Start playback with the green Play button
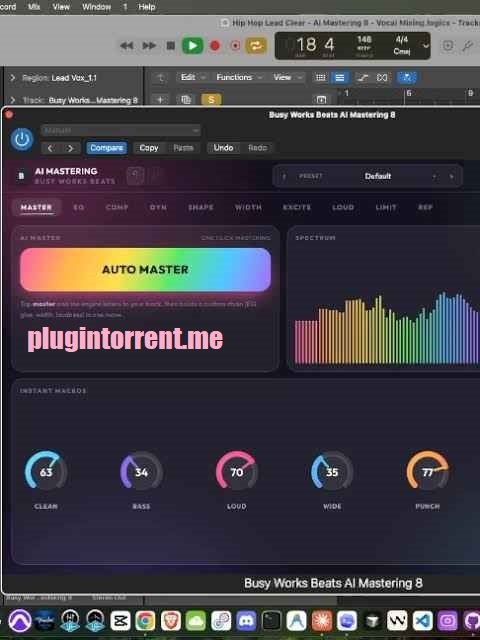Viewport: 480px width, 640px height. coord(192,45)
